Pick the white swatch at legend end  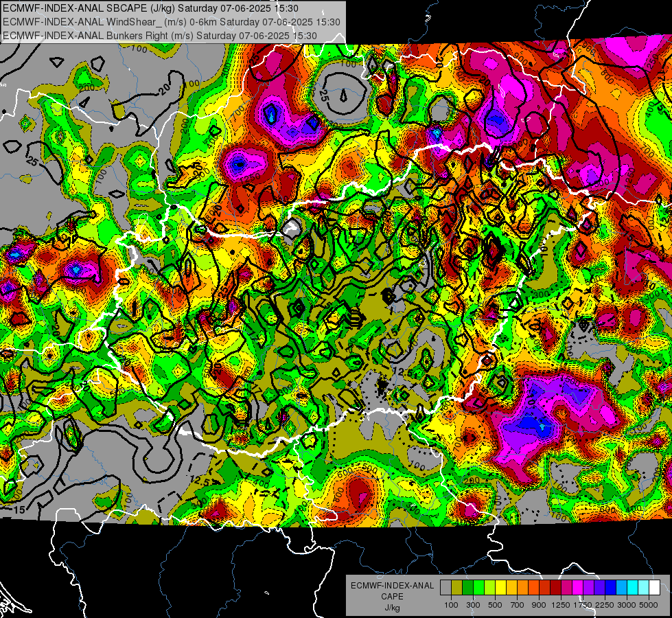tap(654, 588)
